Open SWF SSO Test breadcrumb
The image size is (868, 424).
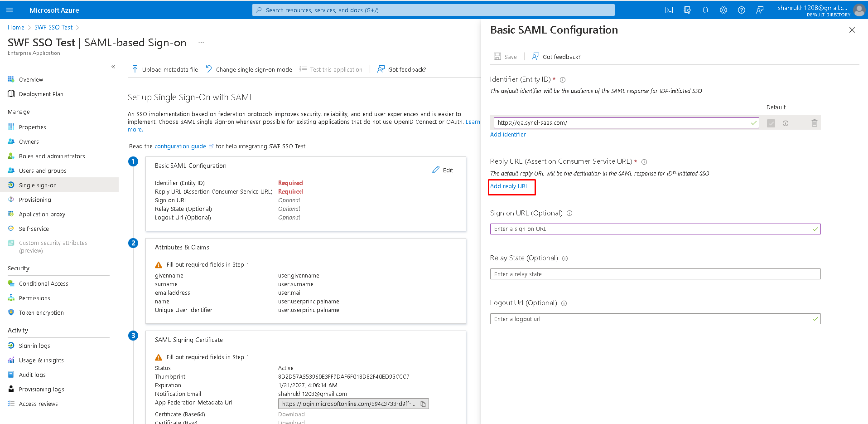[x=53, y=28]
